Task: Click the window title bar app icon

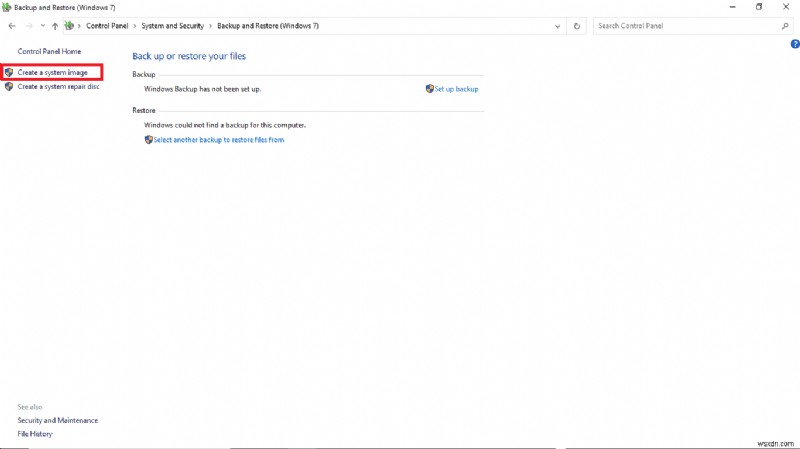Action: pos(6,7)
